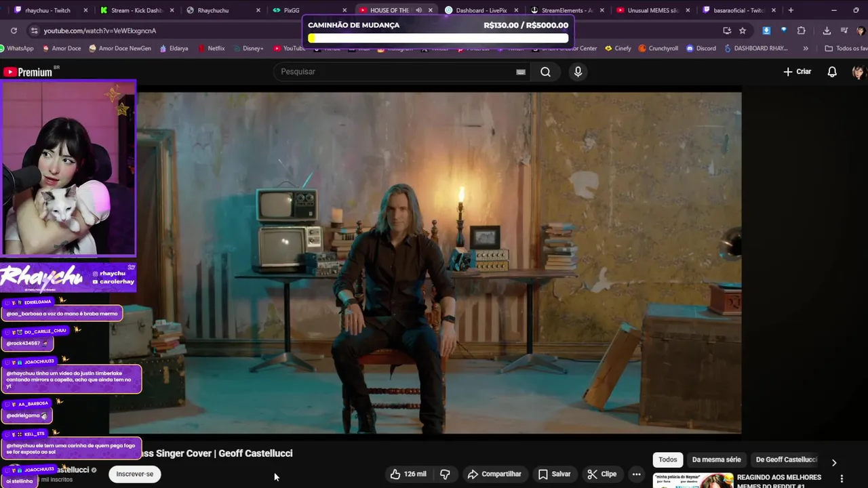
Task: Save the video using the Salvar button
Action: pos(554,474)
